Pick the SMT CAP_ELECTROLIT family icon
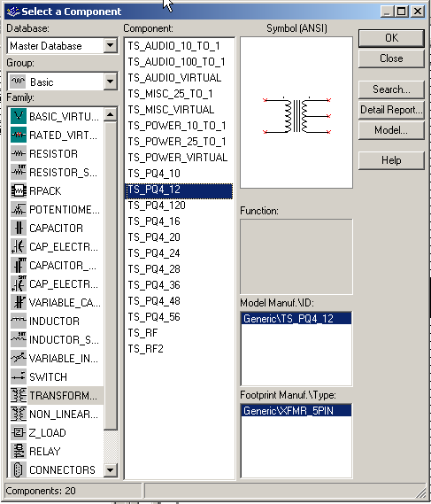 pos(19,283)
